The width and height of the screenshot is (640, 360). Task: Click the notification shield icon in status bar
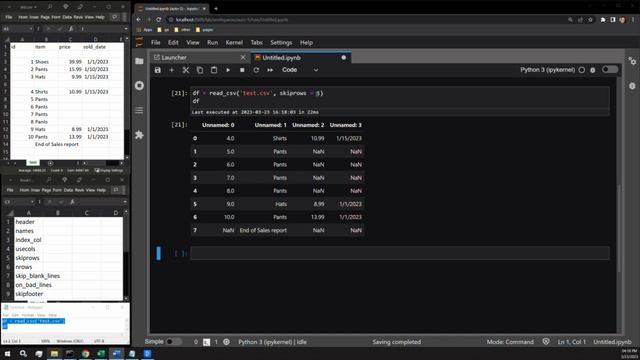click(x=546, y=342)
